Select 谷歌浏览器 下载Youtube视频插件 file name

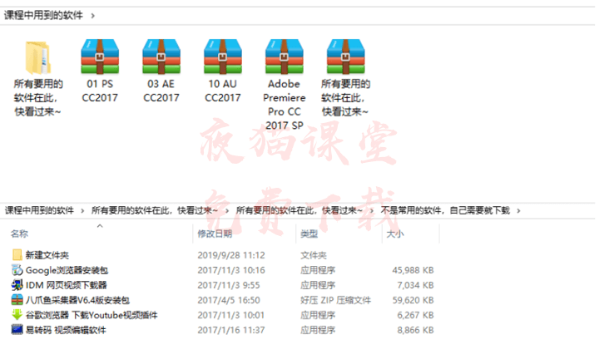[92, 315]
